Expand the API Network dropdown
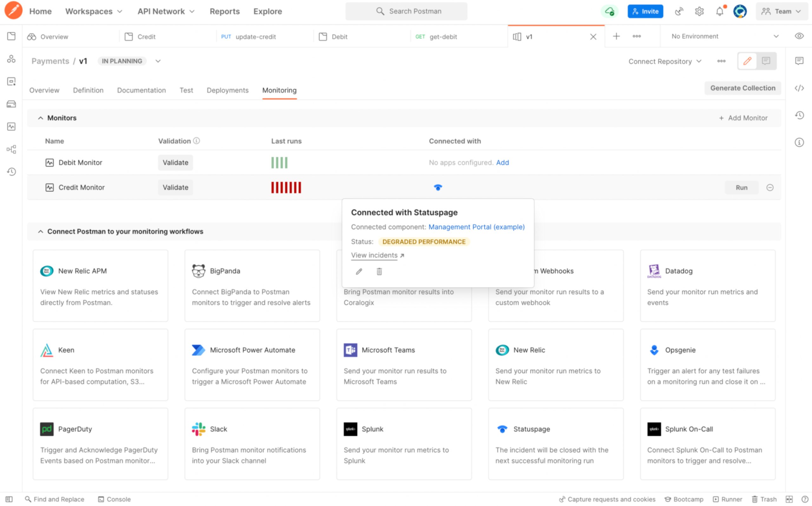This screenshot has height=506, width=812. click(x=166, y=11)
